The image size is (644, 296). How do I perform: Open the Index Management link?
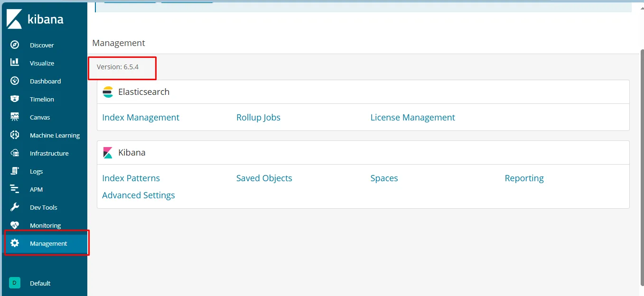pos(140,117)
